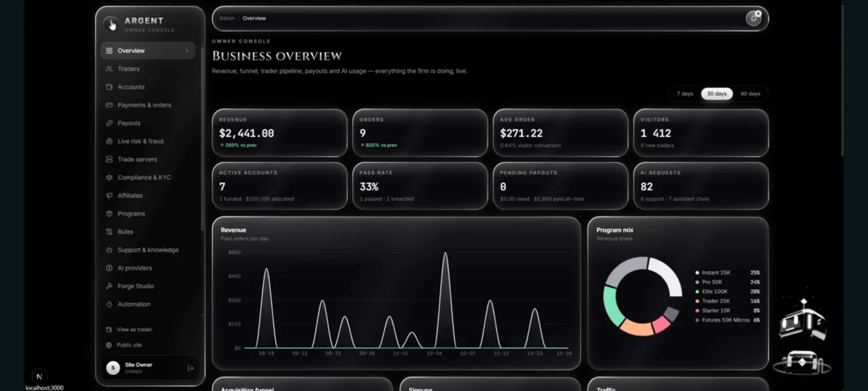Image resolution: width=868 pixels, height=391 pixels.
Task: Click the Admin breadcrumb
Action: click(x=226, y=18)
